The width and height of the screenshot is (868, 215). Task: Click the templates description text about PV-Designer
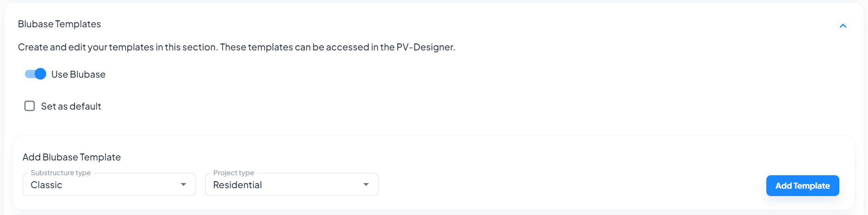click(236, 47)
